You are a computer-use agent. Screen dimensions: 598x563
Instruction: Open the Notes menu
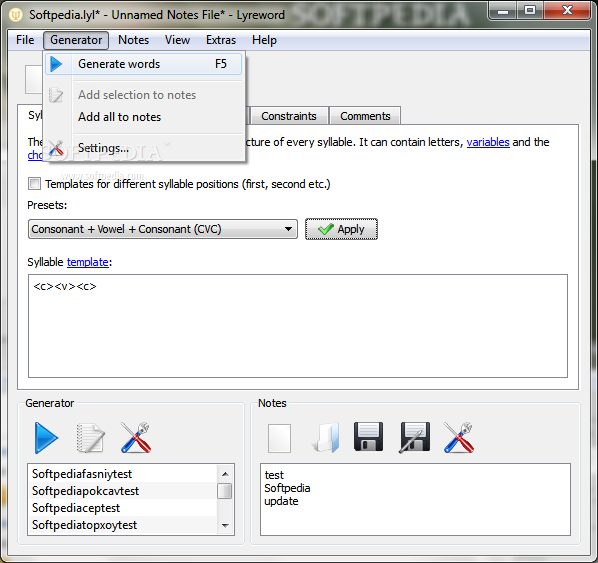click(133, 40)
